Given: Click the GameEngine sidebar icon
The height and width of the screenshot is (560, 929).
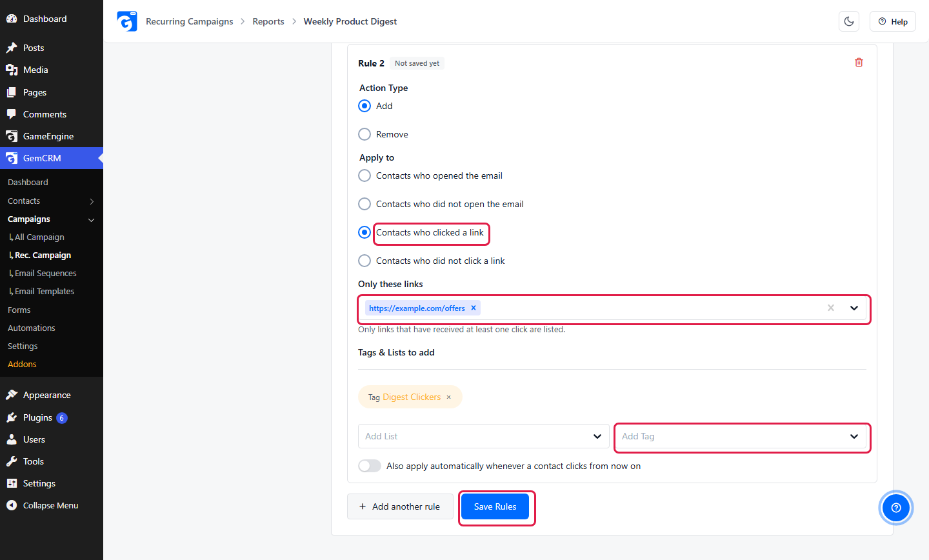Looking at the screenshot, I should (x=12, y=136).
